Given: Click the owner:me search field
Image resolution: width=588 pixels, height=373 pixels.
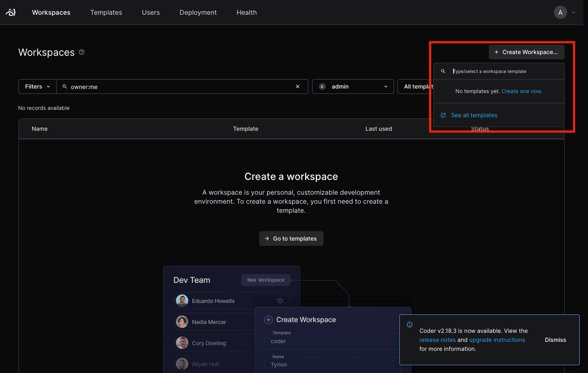Looking at the screenshot, I should tap(182, 87).
